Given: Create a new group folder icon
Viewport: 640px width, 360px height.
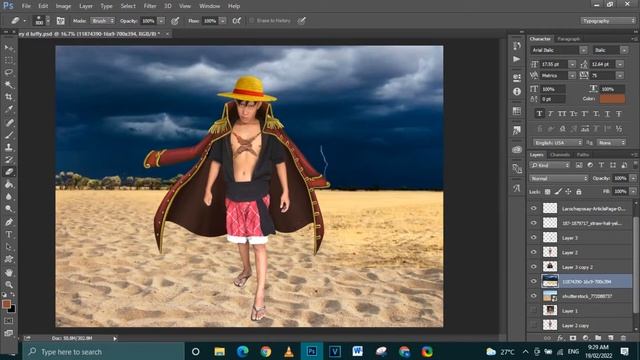Looking at the screenshot, I should [598, 338].
